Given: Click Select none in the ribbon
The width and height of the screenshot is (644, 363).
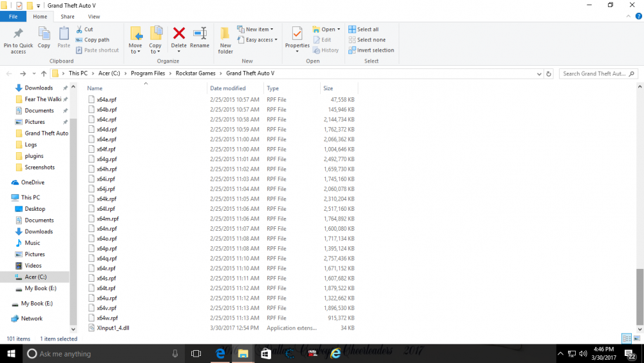Looking at the screenshot, I should tap(367, 40).
